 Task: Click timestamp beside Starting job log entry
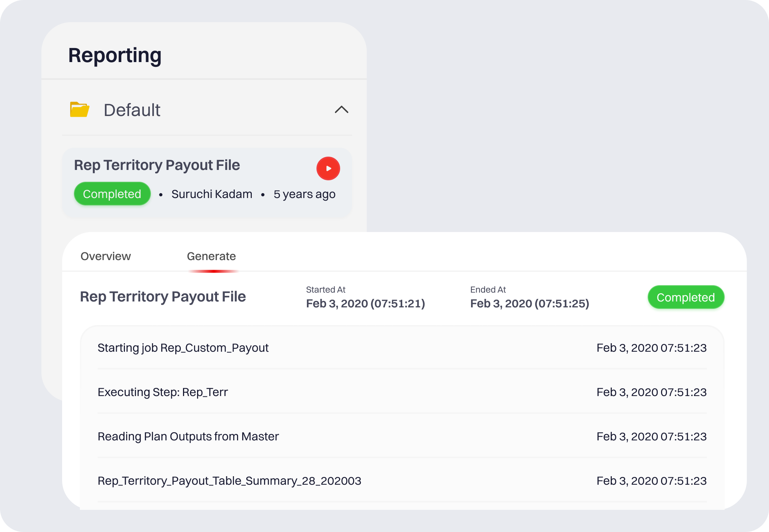point(651,348)
